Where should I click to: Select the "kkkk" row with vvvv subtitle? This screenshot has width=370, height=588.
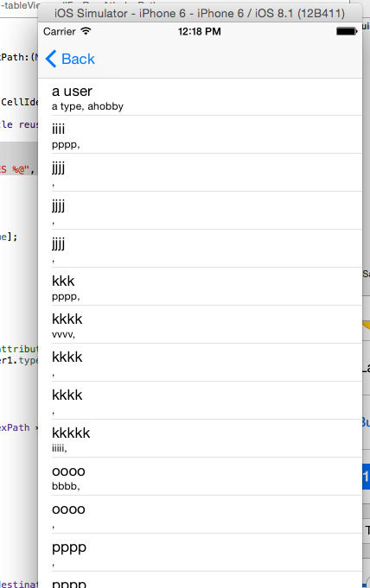[200, 325]
